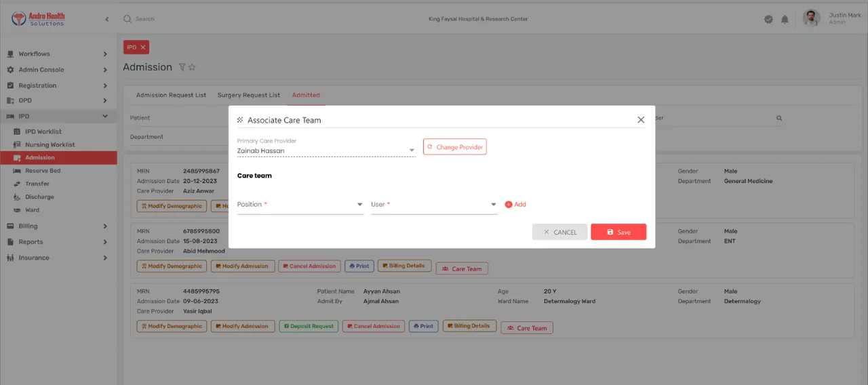Click Deposit Request for Ayyan Ahsan

point(309,326)
